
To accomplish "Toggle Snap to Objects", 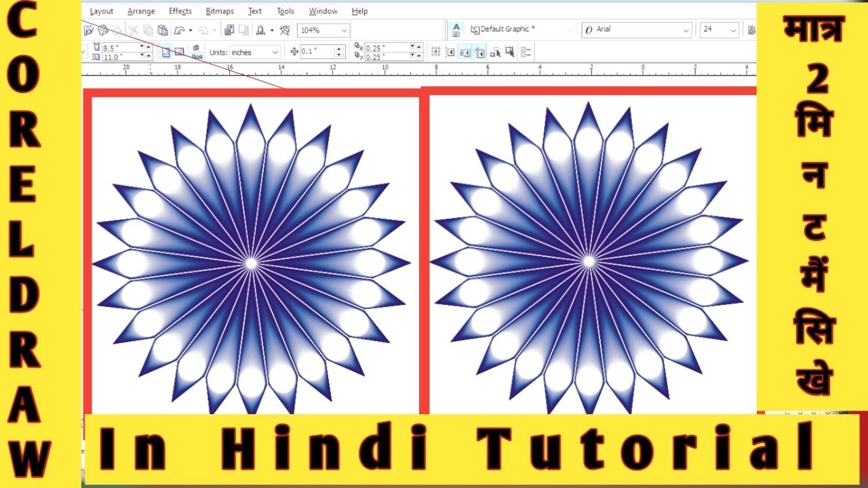I will 465,52.
